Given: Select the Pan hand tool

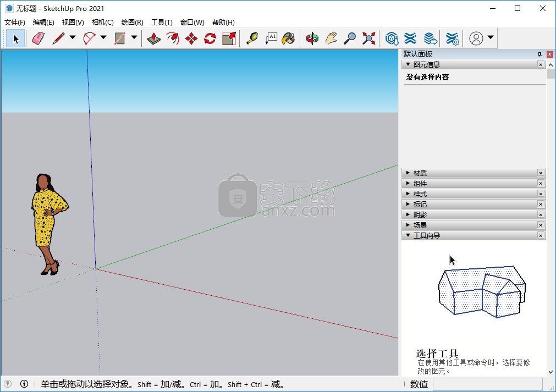Looking at the screenshot, I should point(331,38).
